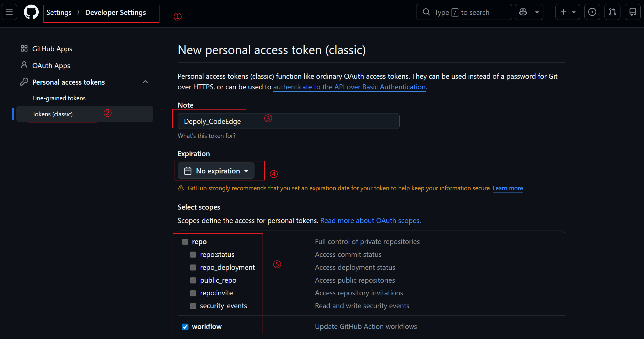The height and width of the screenshot is (339, 644).
Task: Collapse the Personal access tokens section
Action: [145, 82]
